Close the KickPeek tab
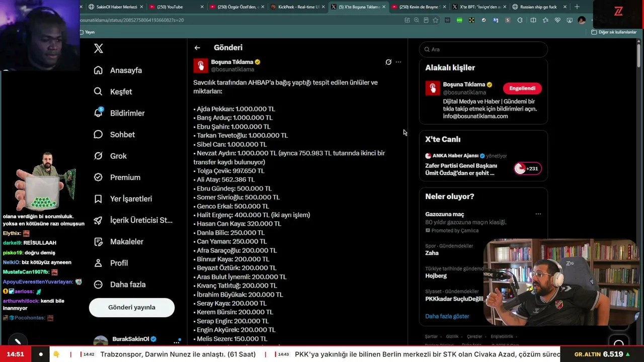The image size is (644, 362). [x=323, y=7]
